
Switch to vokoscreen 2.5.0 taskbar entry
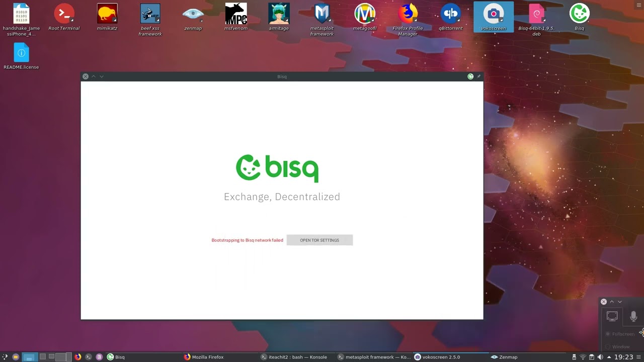click(x=450, y=357)
